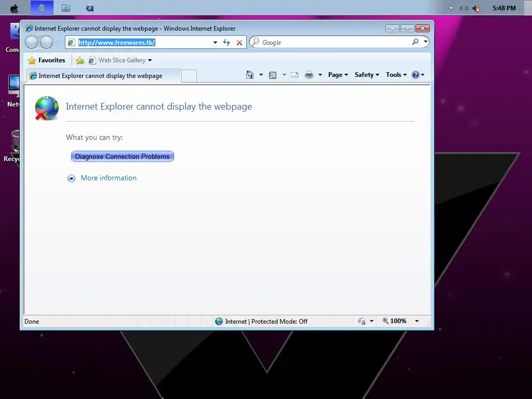Click 'Internet | Protected Mode: Off' status text
Image resolution: width=532 pixels, height=399 pixels.
coord(267,321)
